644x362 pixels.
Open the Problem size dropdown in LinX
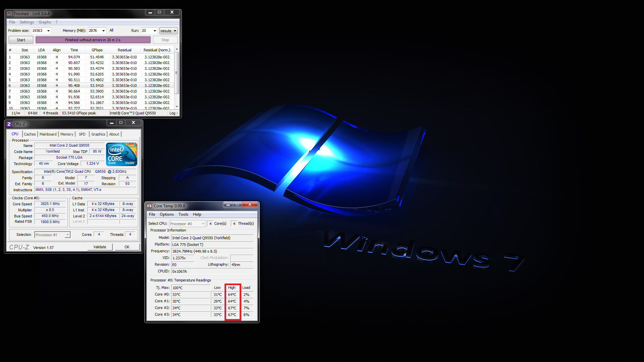(x=48, y=31)
